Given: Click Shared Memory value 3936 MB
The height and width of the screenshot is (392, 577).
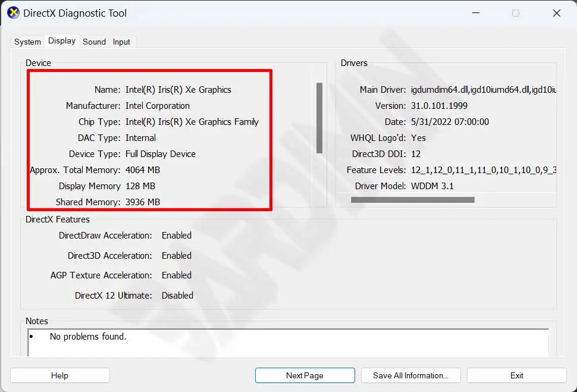Looking at the screenshot, I should click(143, 202).
